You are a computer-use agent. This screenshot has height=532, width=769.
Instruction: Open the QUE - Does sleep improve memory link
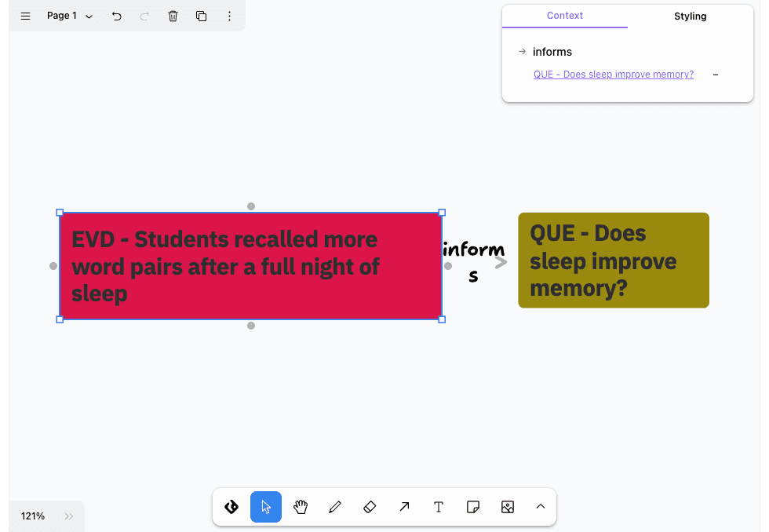[614, 75]
